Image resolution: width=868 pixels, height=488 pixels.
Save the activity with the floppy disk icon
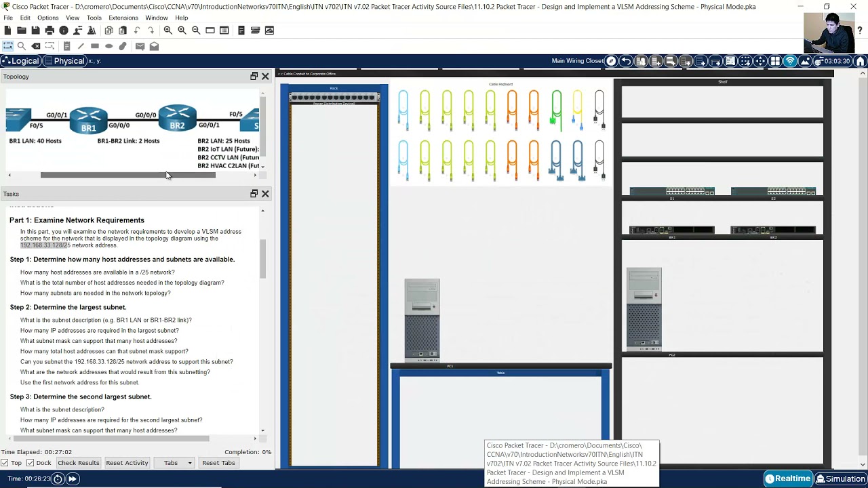(35, 30)
